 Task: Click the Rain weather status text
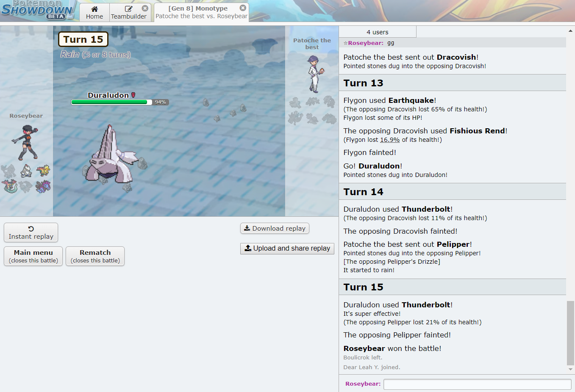95,54
